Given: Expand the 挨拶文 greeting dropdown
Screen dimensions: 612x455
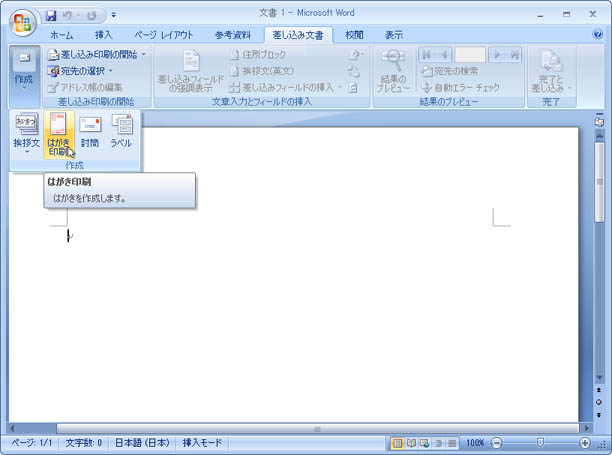Looking at the screenshot, I should coord(27,135).
